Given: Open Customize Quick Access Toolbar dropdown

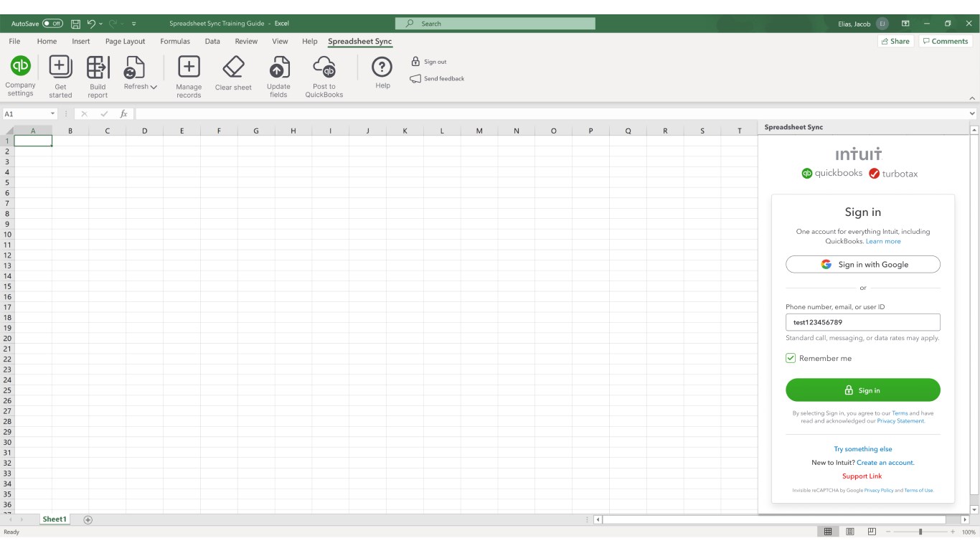Looking at the screenshot, I should click(134, 24).
